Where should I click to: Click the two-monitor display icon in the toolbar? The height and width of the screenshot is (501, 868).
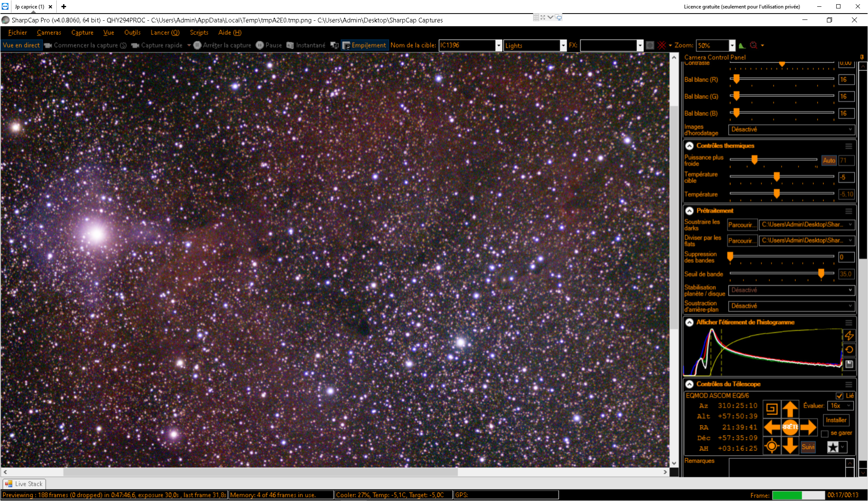(x=334, y=45)
